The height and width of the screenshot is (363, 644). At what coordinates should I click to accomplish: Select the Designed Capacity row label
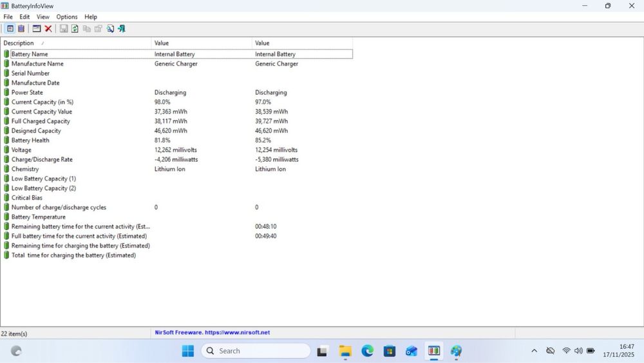(36, 131)
